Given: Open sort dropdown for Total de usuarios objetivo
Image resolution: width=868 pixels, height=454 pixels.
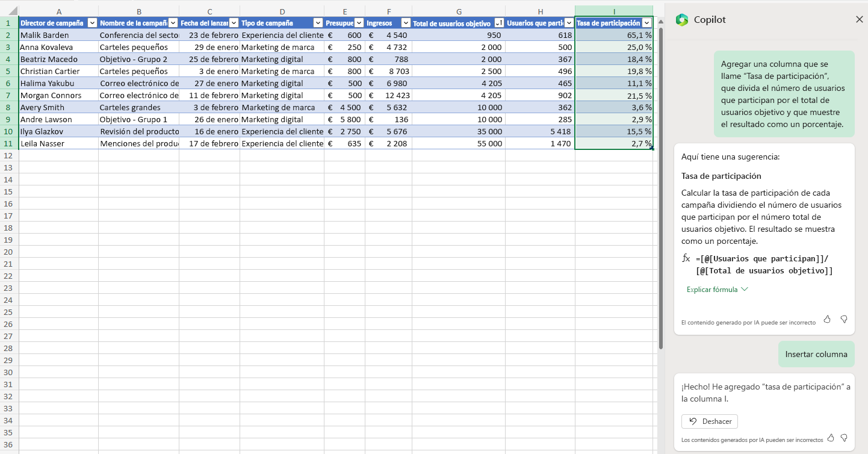Looking at the screenshot, I should [499, 23].
